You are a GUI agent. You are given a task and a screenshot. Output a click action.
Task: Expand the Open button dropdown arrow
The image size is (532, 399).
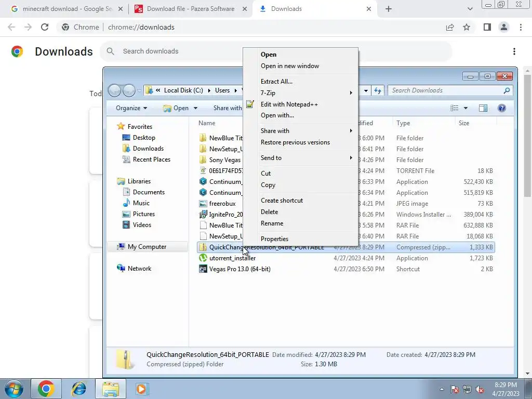[195, 108]
